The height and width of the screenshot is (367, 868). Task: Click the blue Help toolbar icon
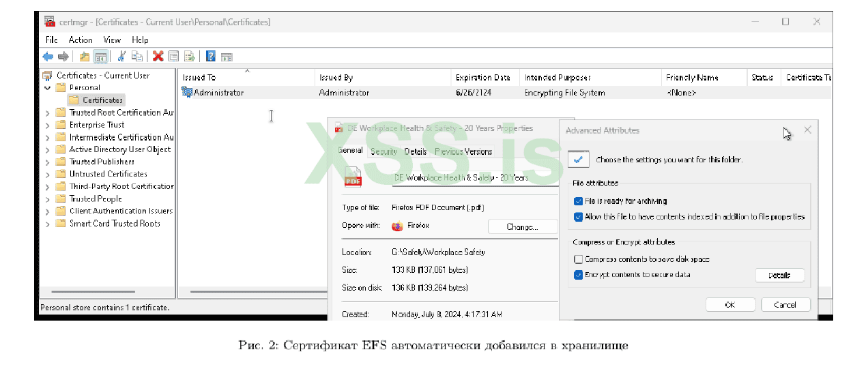point(211,57)
